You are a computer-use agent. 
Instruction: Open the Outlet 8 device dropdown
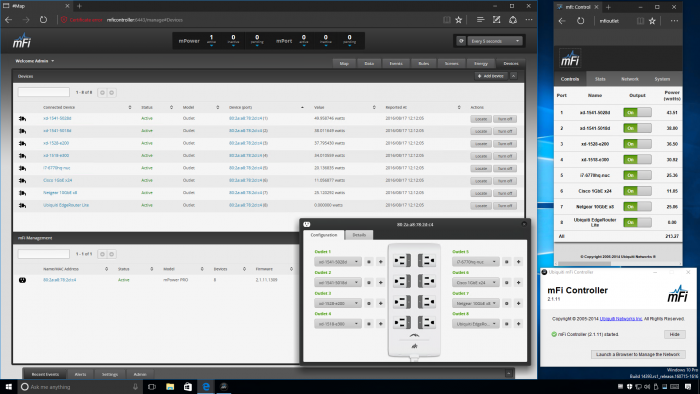click(x=475, y=324)
